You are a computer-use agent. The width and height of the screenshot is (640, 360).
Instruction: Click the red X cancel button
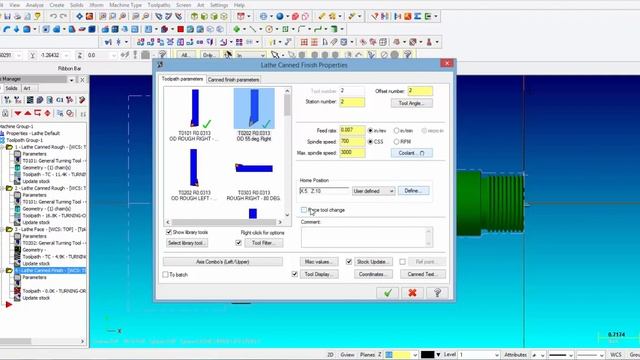pos(412,293)
